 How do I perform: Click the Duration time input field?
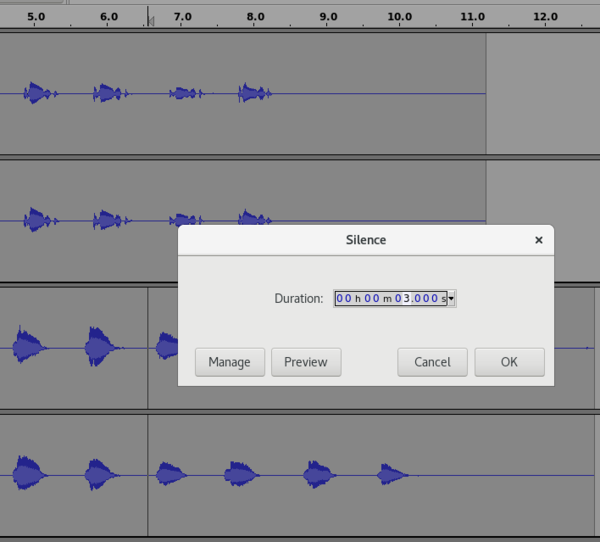[x=391, y=298]
